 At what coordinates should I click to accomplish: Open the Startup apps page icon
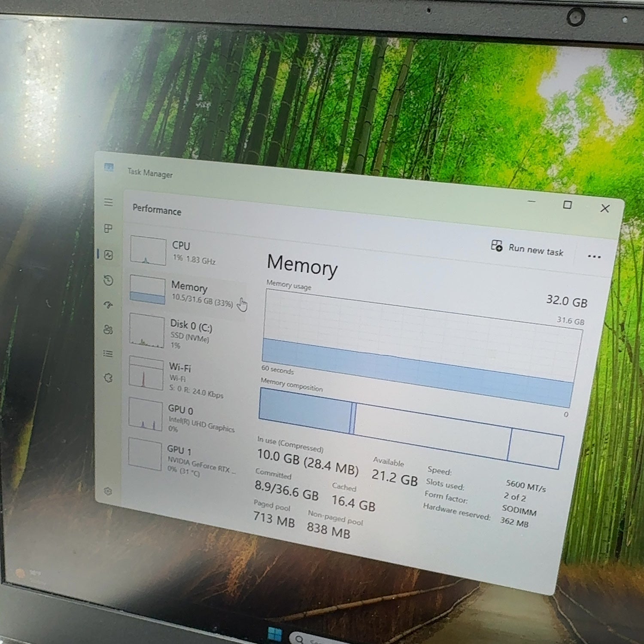click(x=108, y=305)
